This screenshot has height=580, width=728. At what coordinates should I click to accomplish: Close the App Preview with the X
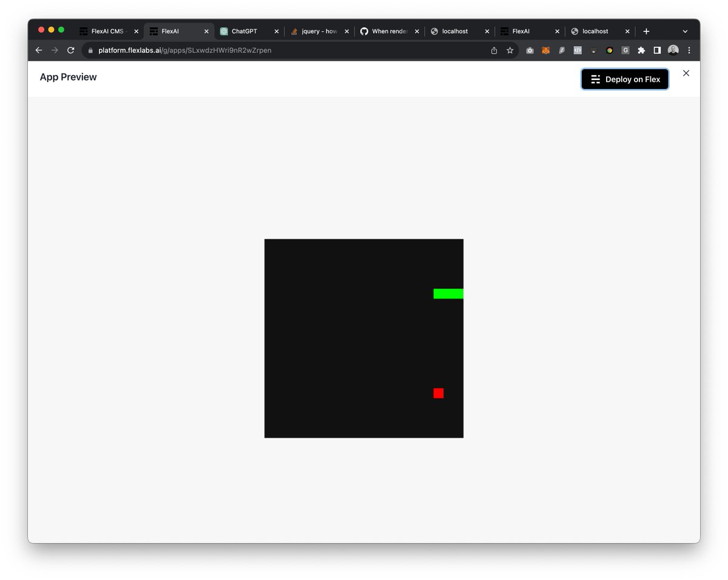coord(686,73)
